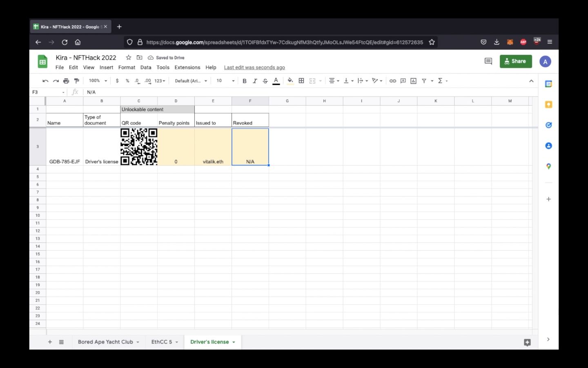Open Google Maps side panel
The width and height of the screenshot is (588, 368).
(x=548, y=166)
